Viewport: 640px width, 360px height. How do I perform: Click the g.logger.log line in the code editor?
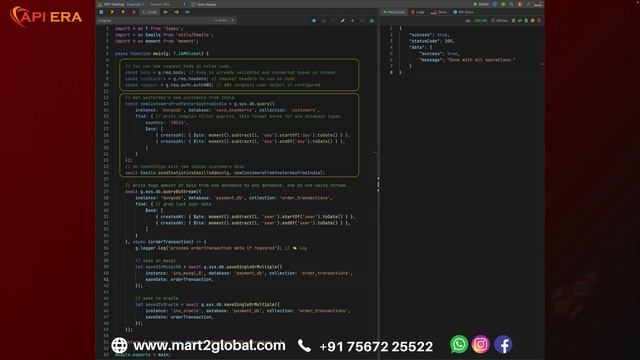click(x=221, y=248)
